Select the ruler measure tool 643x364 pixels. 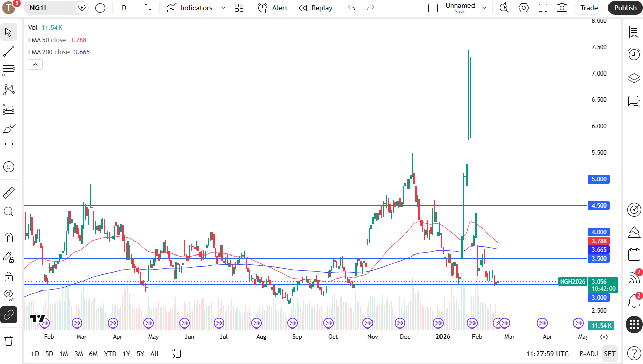pyautogui.click(x=9, y=193)
